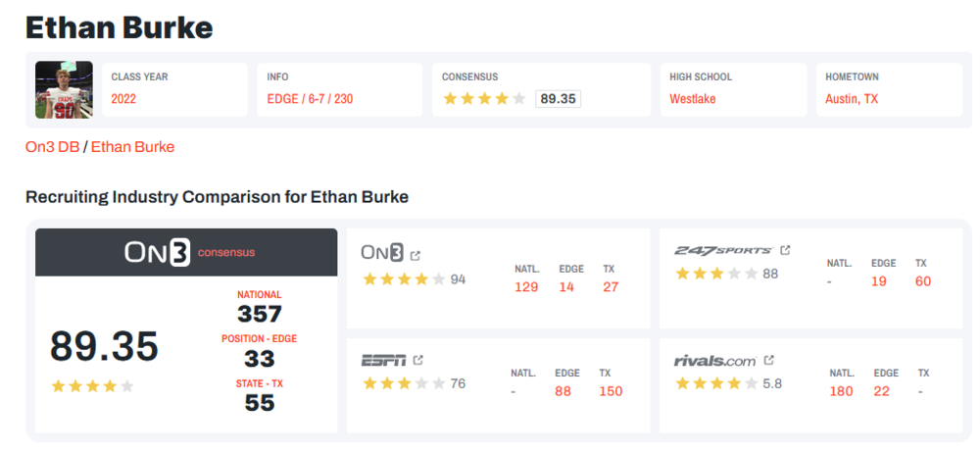Click Rivals national rank 180
Viewport: 980px width, 452px height.
[x=841, y=391]
